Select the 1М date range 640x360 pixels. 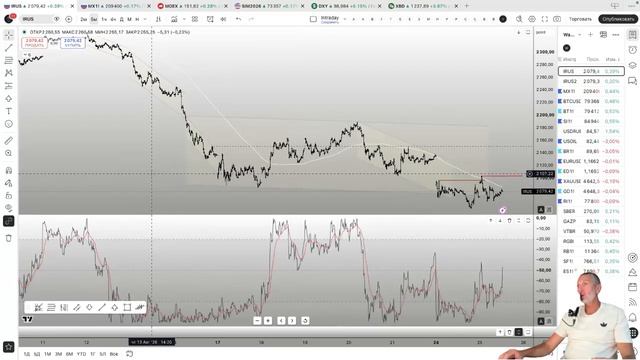tap(47, 354)
